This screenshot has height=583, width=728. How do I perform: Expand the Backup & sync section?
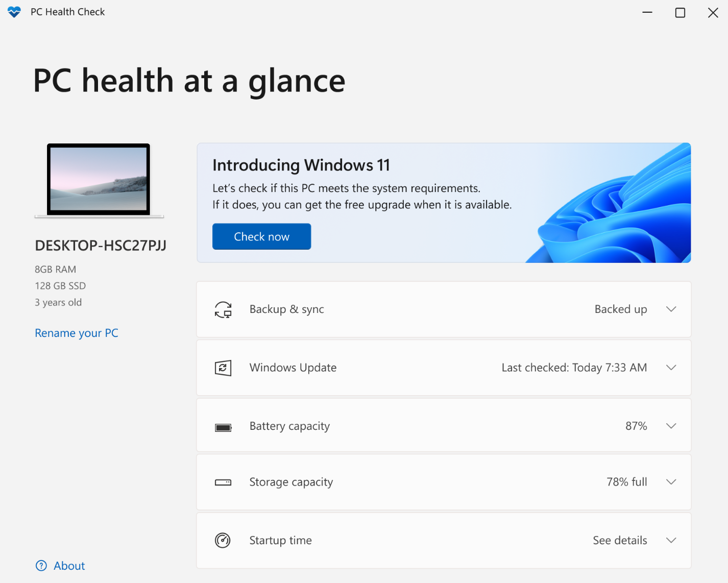[671, 309]
